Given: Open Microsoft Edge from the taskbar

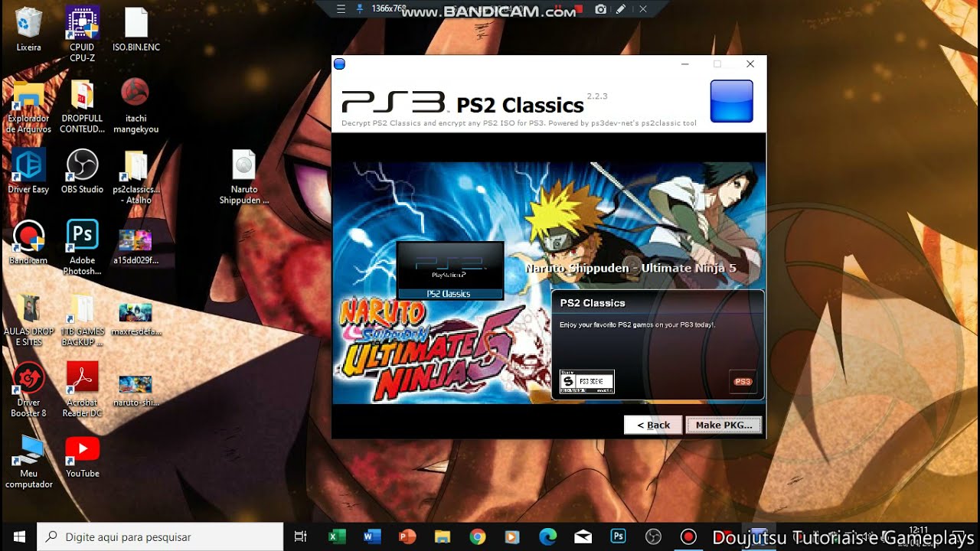Looking at the screenshot, I should click(x=547, y=536).
